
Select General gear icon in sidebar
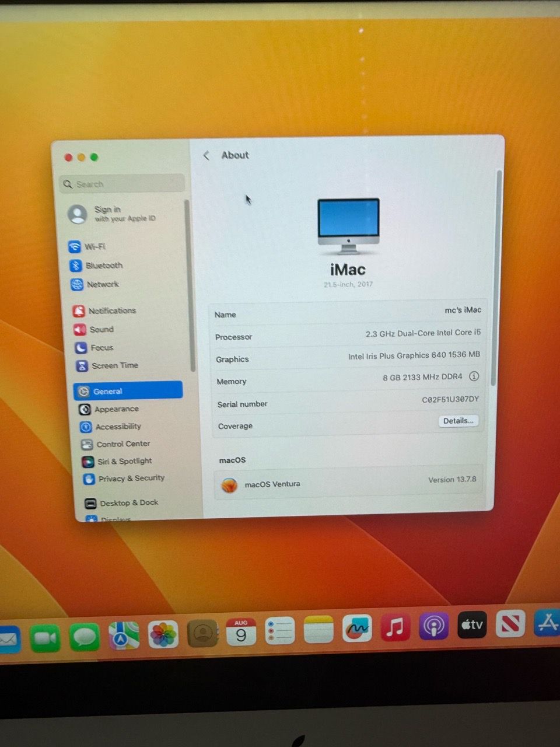[x=84, y=392]
